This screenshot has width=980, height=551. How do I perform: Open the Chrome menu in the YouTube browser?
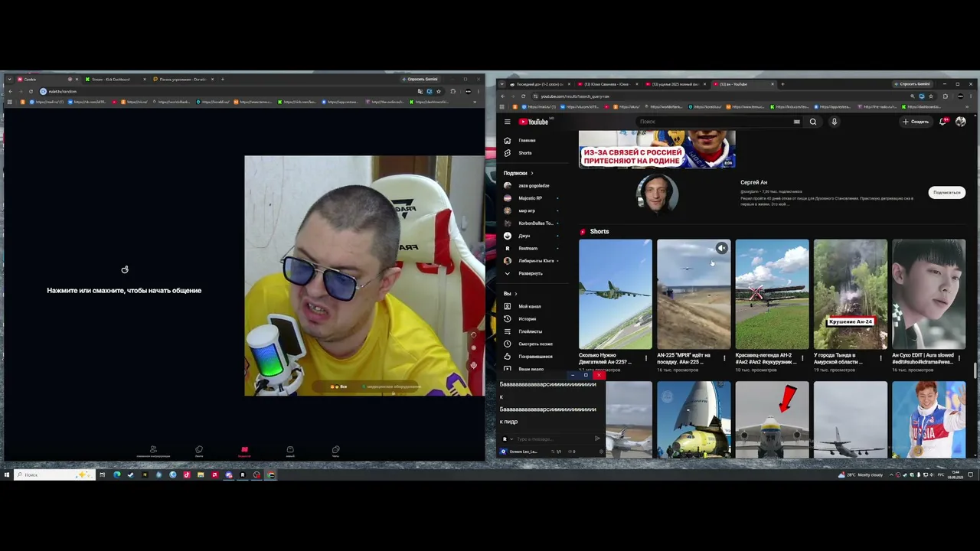pyautogui.click(x=971, y=96)
